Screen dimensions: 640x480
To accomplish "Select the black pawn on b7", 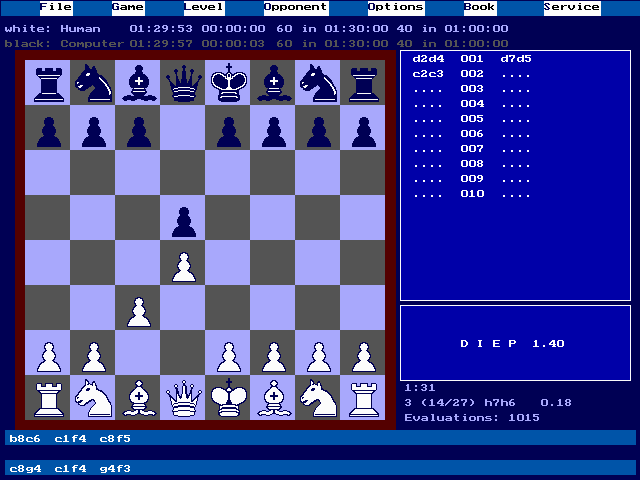I will point(94,132).
